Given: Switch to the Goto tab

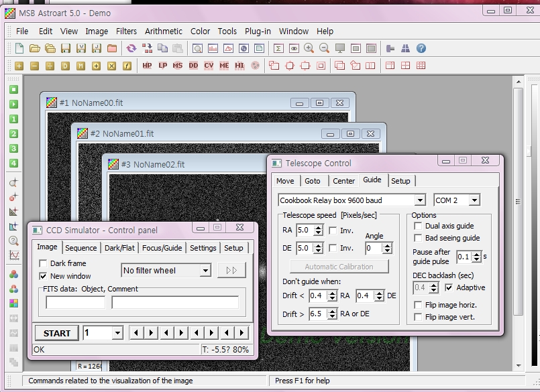Looking at the screenshot, I should (x=313, y=181).
